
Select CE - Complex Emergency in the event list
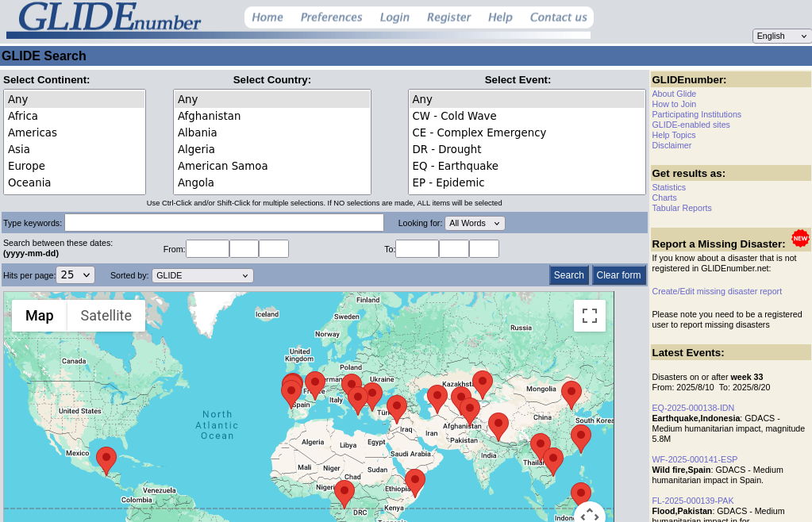point(527,133)
